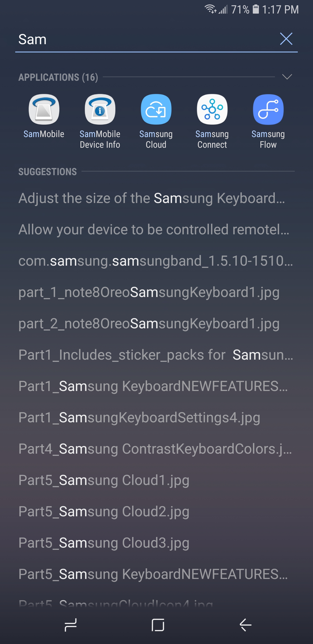Expand the Applications results chevron
Viewport: 313px width, 644px height.
pos(287,77)
